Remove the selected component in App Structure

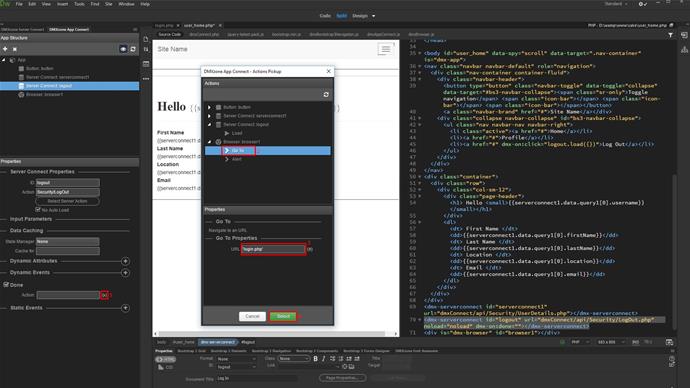[15, 49]
